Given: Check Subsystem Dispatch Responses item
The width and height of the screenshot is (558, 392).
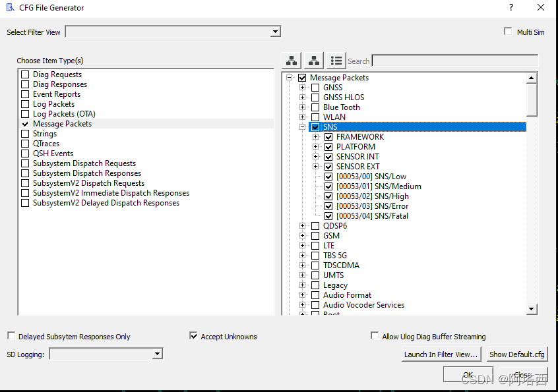Looking at the screenshot, I should click(x=25, y=173).
